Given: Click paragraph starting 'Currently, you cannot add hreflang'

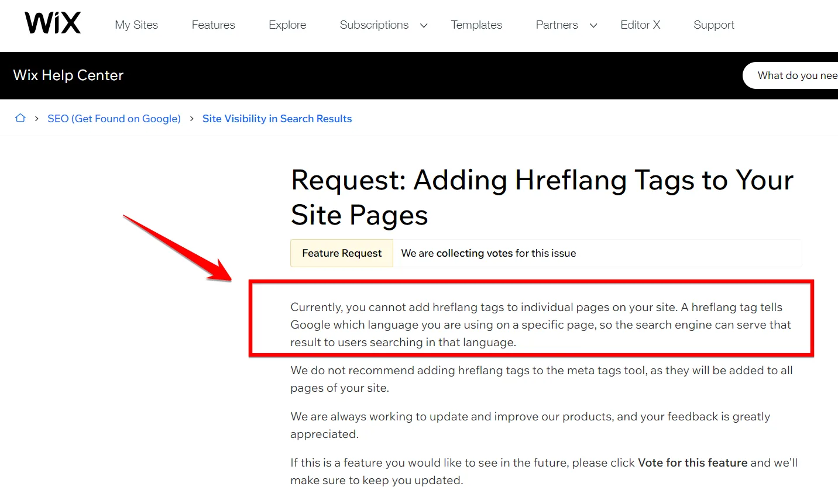Looking at the screenshot, I should point(541,325).
